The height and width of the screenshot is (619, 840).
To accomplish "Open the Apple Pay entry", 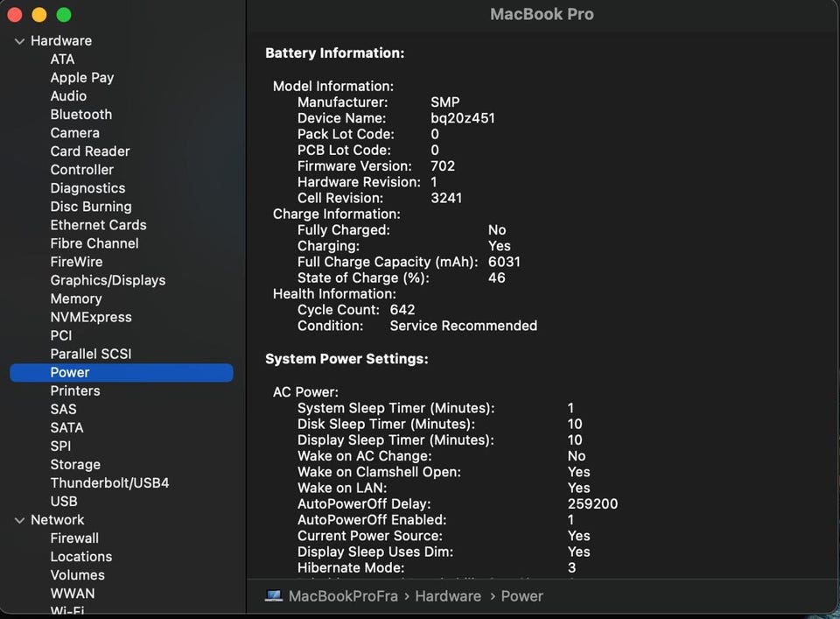I will point(82,78).
